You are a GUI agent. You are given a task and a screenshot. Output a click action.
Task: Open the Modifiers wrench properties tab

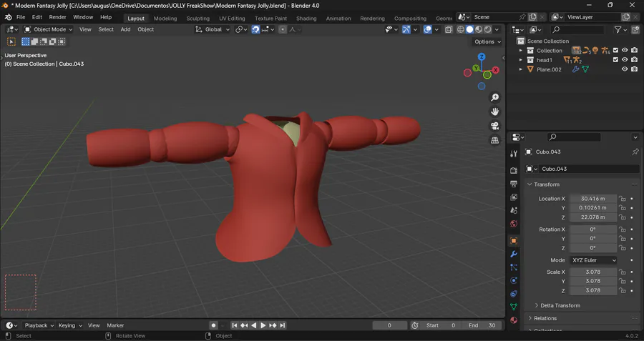(x=514, y=254)
